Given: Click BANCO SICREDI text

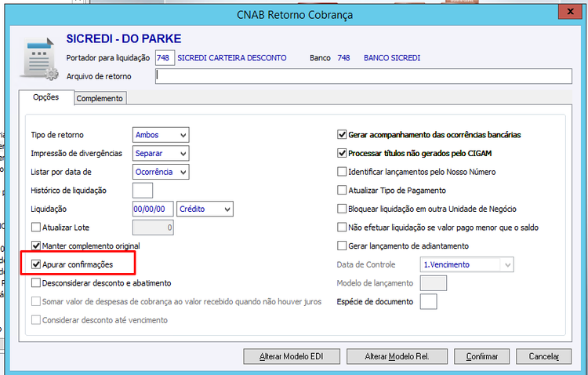Looking at the screenshot, I should pos(392,58).
